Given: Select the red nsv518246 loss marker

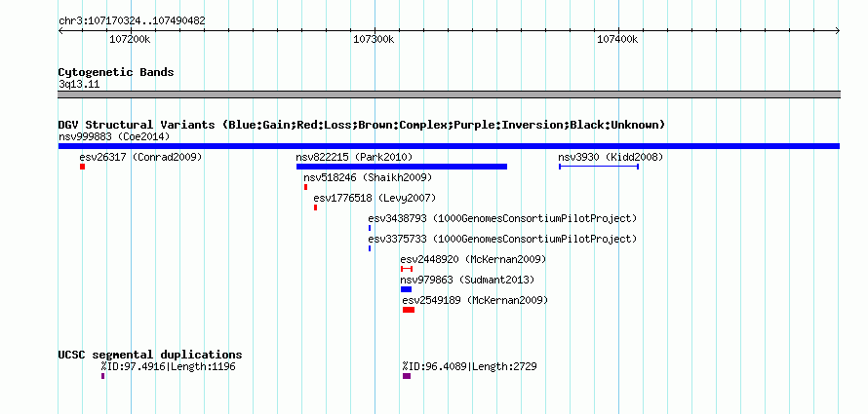Looking at the screenshot, I should pos(305,187).
